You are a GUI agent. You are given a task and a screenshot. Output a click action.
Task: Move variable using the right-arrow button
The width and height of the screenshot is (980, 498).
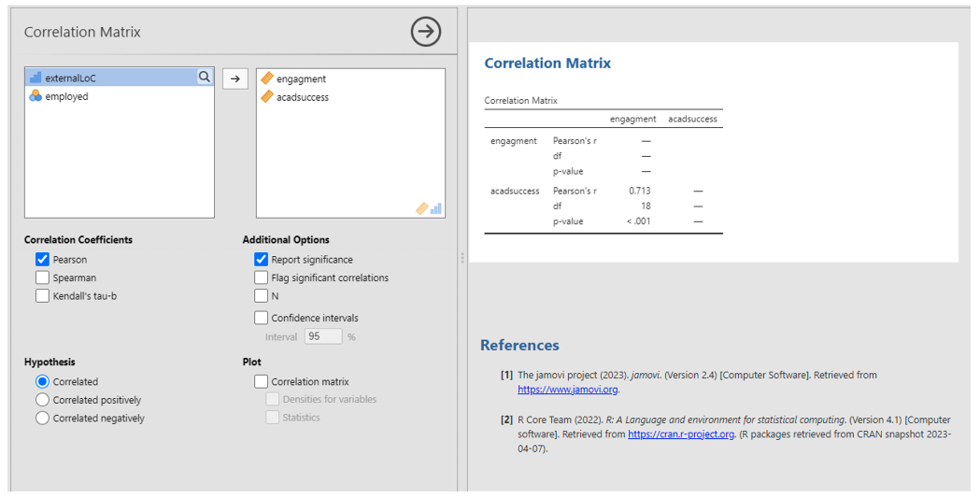click(234, 79)
